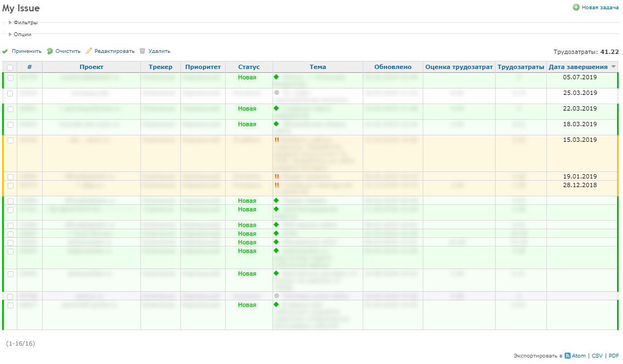
Task: Sort issues by the Статус column header
Action: (x=249, y=67)
